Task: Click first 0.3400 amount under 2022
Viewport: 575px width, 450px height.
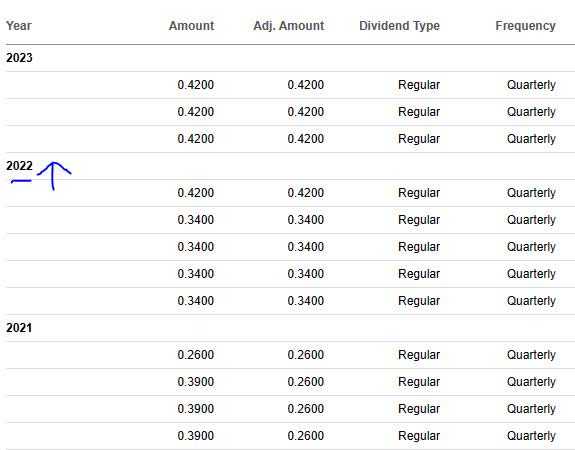Action: (195, 220)
